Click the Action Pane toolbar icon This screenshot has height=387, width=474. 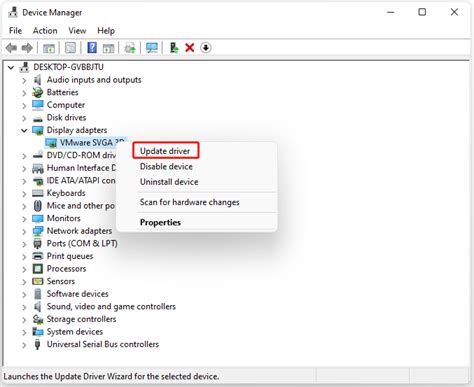click(x=108, y=48)
